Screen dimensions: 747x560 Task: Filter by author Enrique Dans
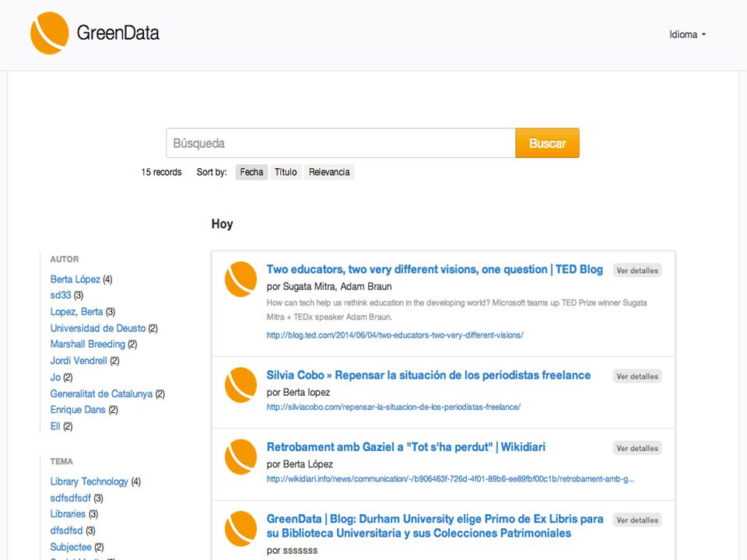[x=78, y=410]
